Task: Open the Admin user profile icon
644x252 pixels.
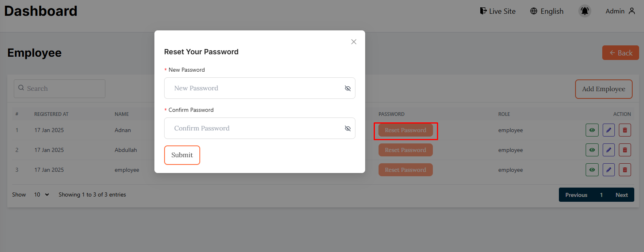Action: [x=631, y=11]
